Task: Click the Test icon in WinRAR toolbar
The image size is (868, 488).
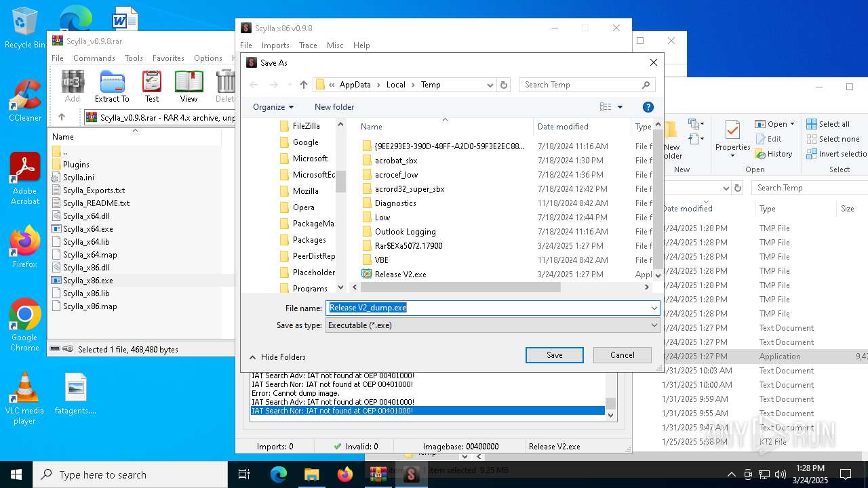Action: click(x=152, y=86)
